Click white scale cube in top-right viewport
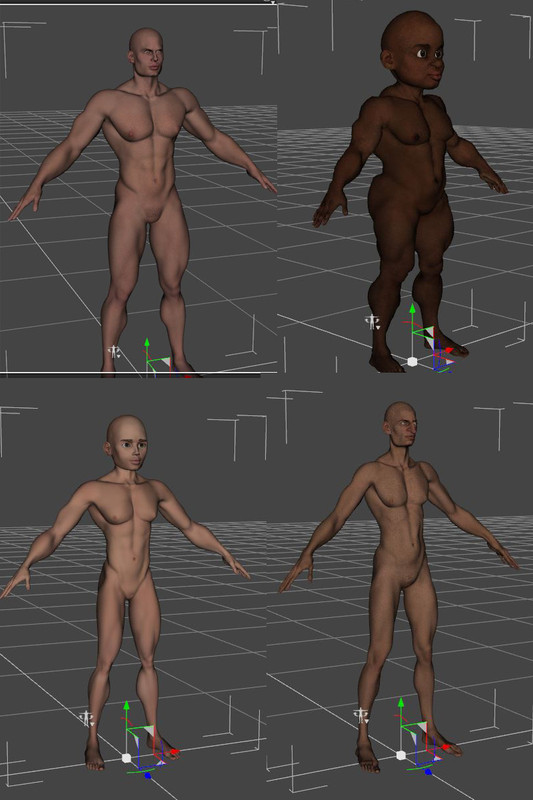Viewport: 533px width, 800px height. [x=412, y=362]
